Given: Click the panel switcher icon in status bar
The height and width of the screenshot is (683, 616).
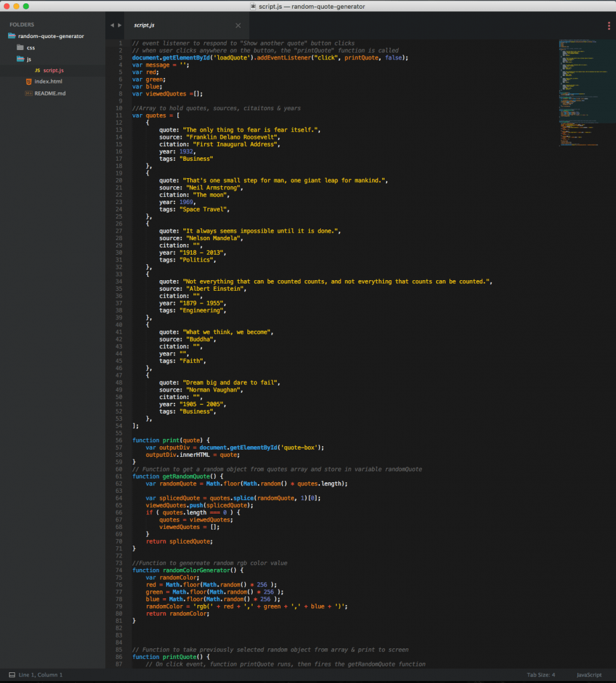Looking at the screenshot, I should coord(11,675).
